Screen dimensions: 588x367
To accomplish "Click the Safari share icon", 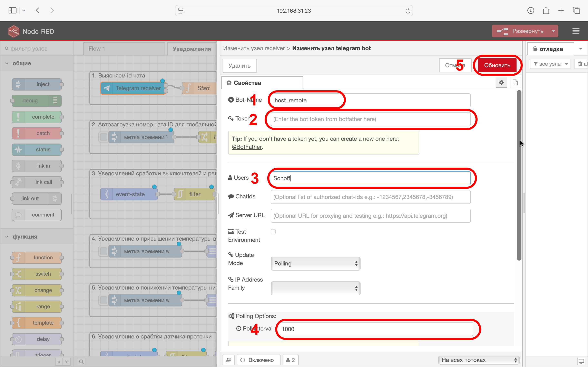I will pos(546,10).
